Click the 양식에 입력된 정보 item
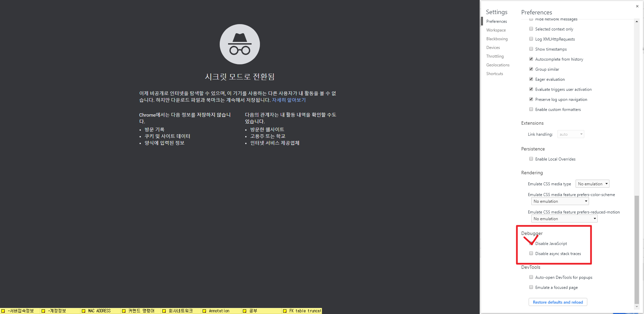644x314 pixels. tap(164, 143)
